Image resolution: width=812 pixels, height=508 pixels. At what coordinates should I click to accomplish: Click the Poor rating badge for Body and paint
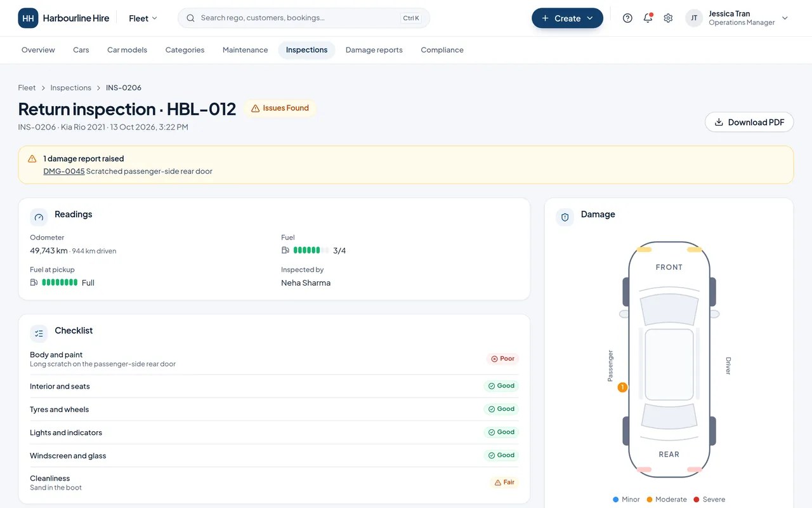coord(502,359)
